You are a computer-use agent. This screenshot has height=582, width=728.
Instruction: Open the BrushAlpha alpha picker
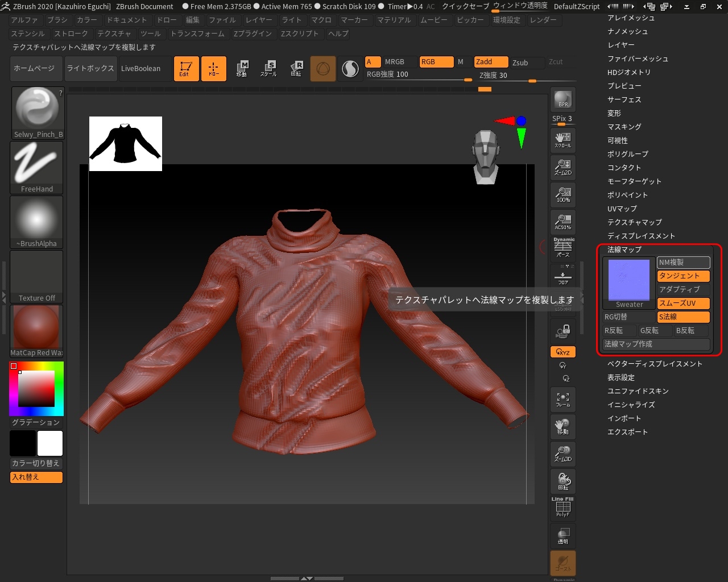tap(37, 222)
